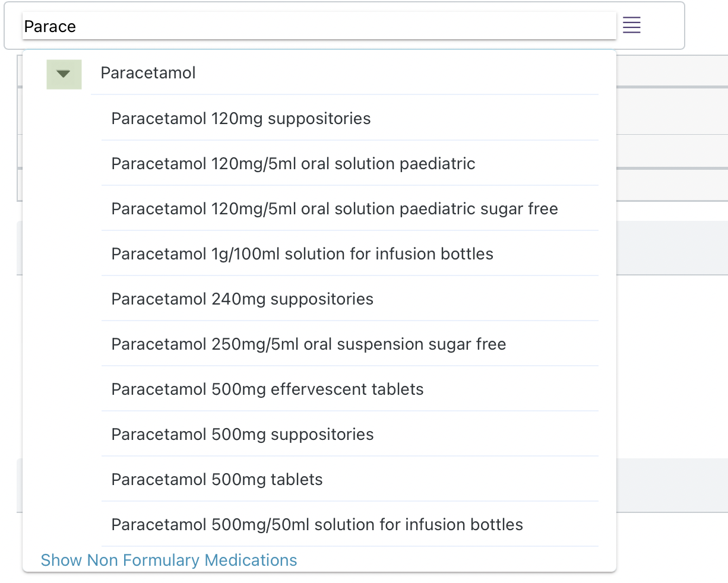Open the hamburger menu beside search box
The width and height of the screenshot is (728, 583).
631,25
